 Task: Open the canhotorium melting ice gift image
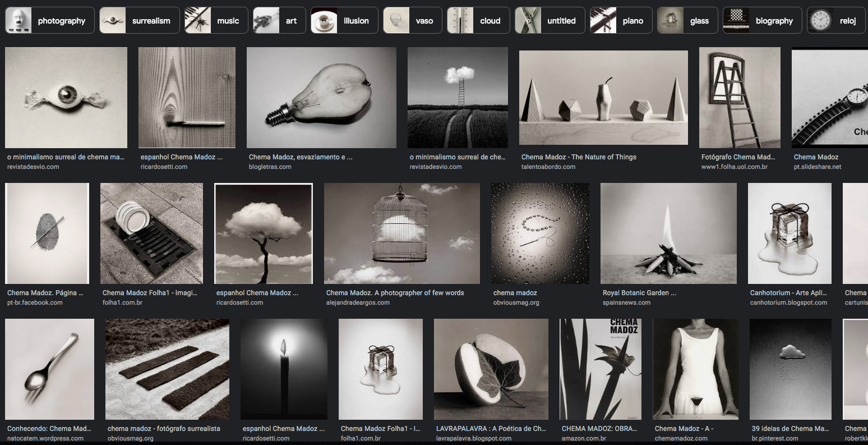pos(789,233)
